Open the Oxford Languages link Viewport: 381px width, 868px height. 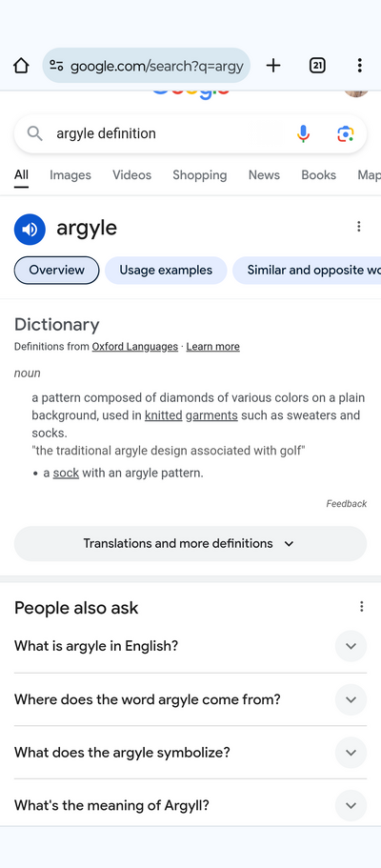pyautogui.click(x=134, y=347)
